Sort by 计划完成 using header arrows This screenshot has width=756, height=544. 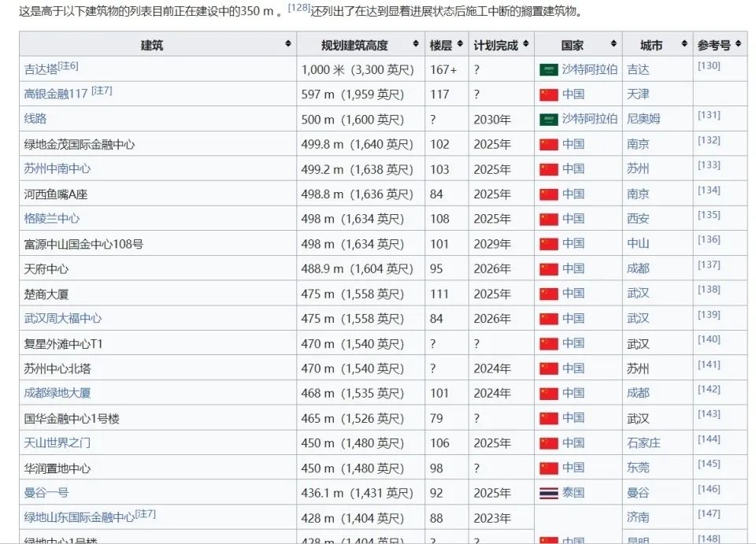tap(525, 45)
